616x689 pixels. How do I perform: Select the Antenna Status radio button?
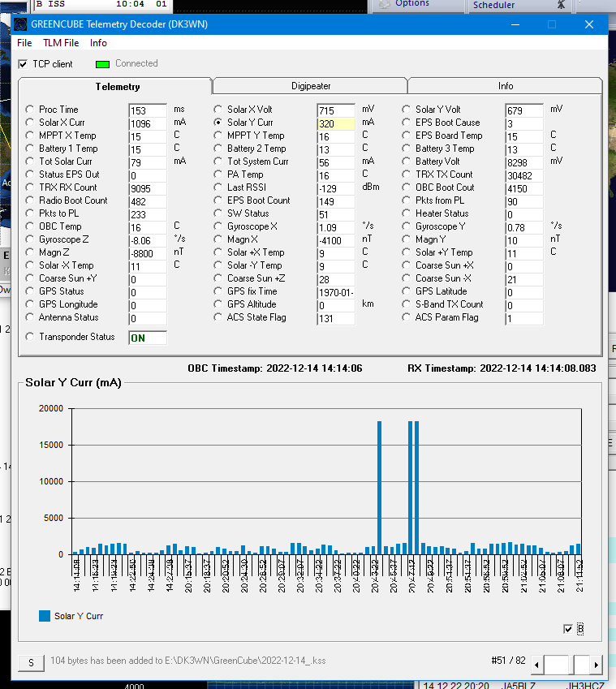pyautogui.click(x=30, y=317)
